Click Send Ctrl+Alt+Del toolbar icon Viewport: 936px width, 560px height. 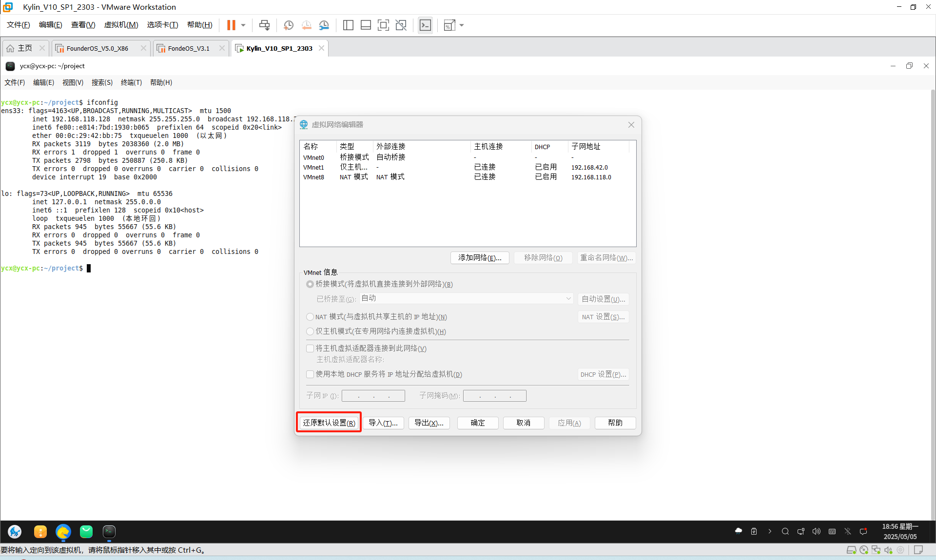point(264,25)
